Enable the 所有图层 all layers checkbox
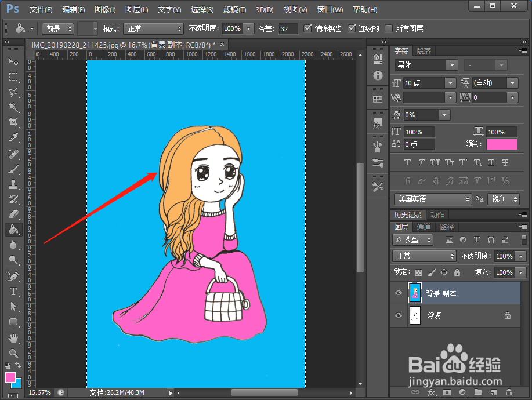 [389, 28]
